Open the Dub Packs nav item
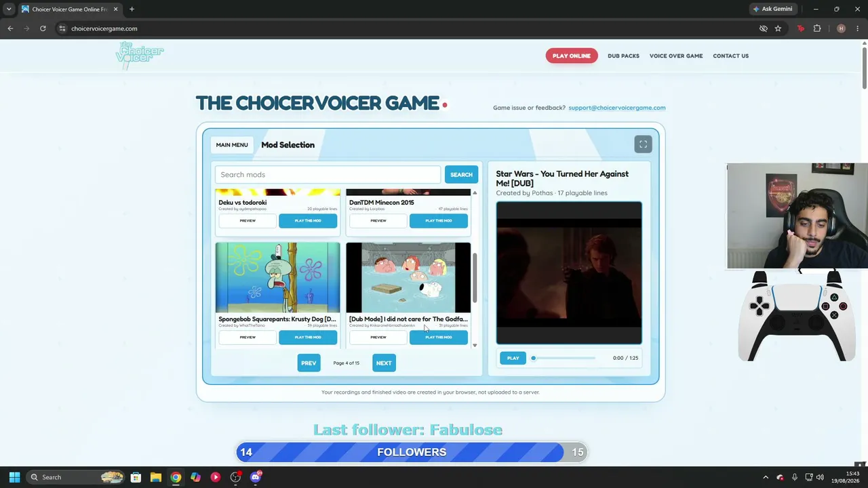The height and width of the screenshot is (488, 868). 623,56
